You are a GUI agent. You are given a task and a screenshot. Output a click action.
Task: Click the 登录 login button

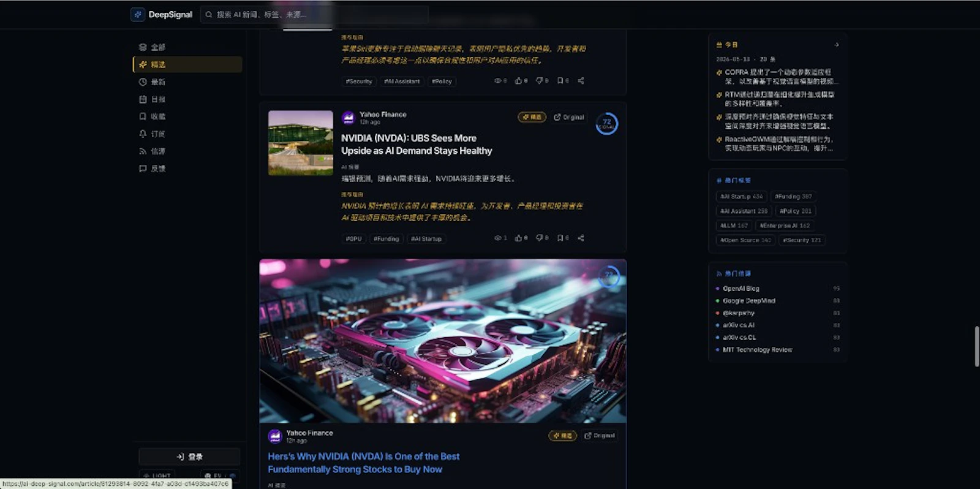[x=189, y=457]
